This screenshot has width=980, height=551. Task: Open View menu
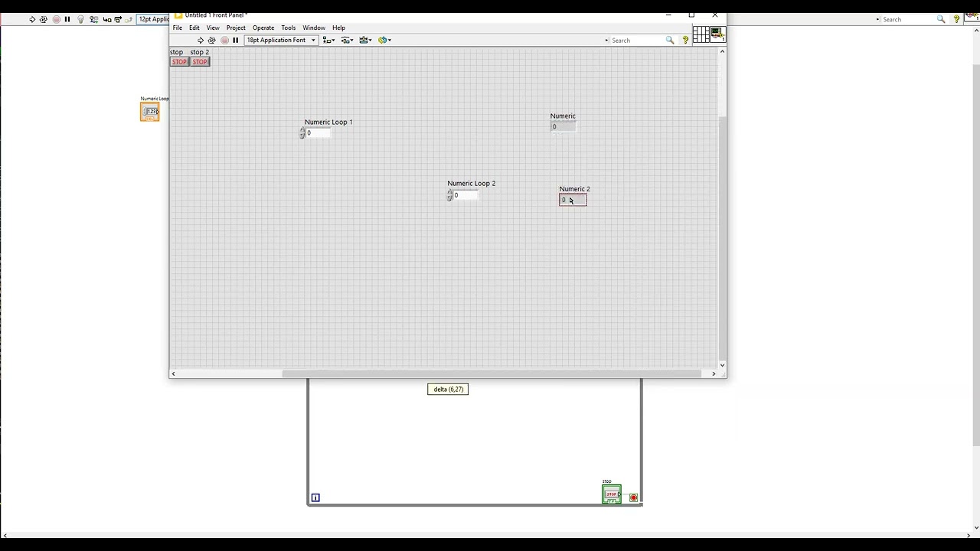coord(213,28)
